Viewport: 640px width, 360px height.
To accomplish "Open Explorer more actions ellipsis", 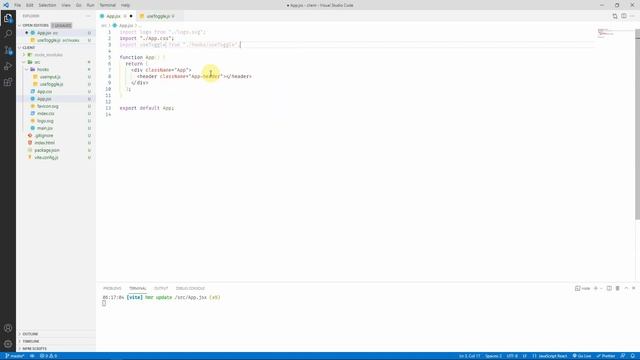I will coord(88,16).
